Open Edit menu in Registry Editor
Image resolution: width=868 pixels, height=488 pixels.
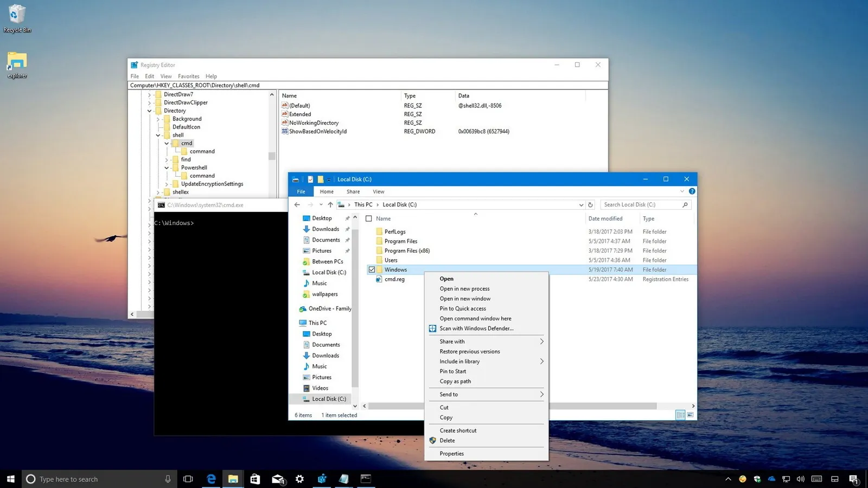point(149,76)
